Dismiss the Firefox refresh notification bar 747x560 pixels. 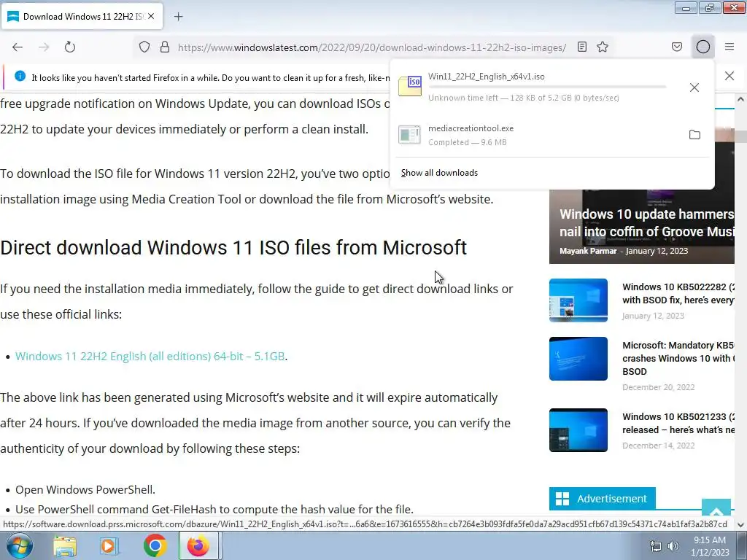click(x=729, y=76)
